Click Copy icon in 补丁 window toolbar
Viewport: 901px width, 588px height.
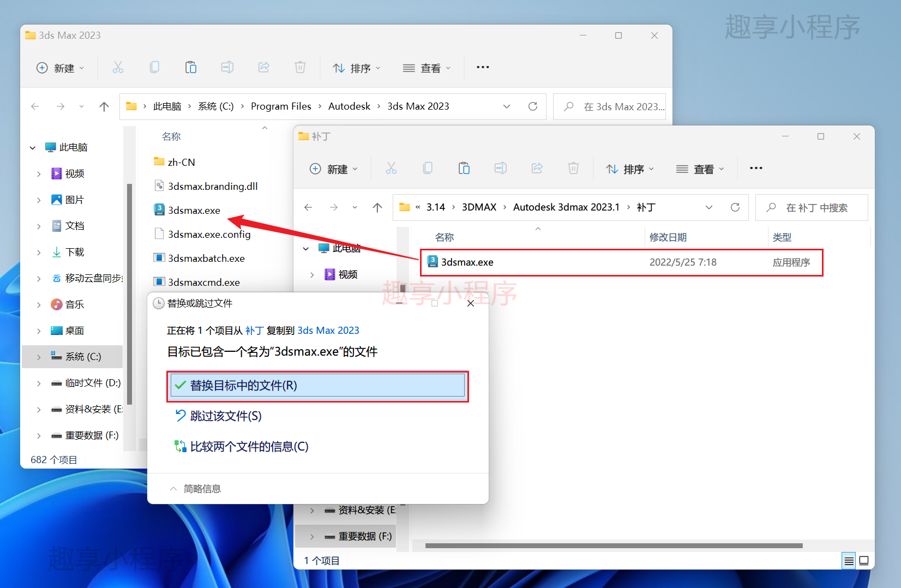point(428,169)
